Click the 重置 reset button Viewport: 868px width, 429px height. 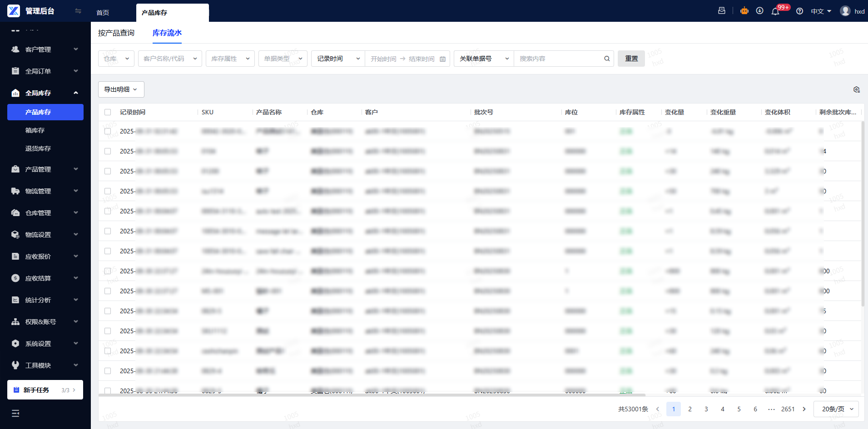(631, 59)
